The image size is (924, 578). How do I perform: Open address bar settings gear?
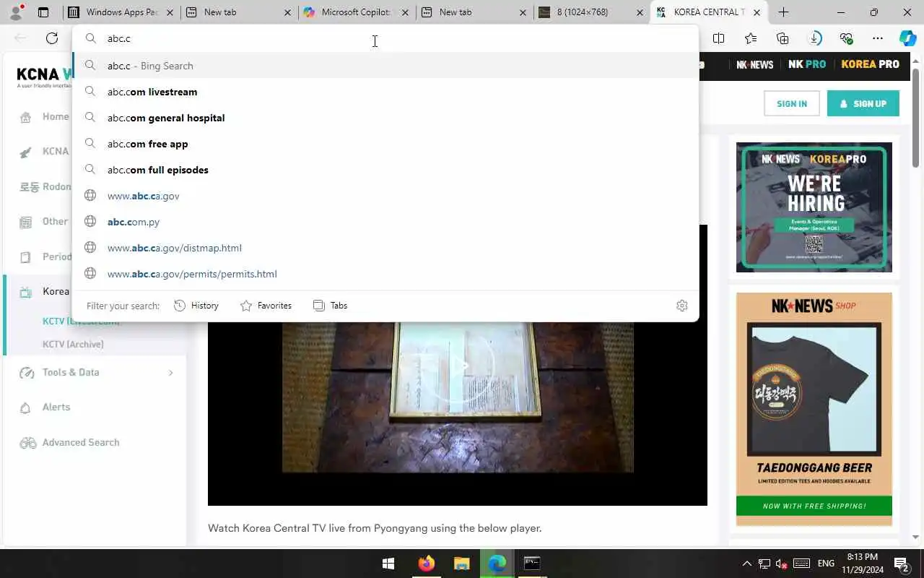pos(682,306)
